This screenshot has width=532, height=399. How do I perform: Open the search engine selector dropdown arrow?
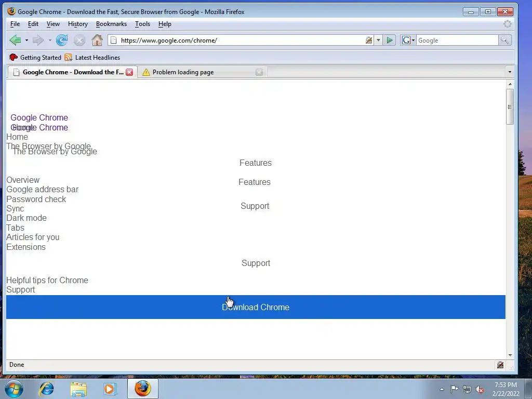(413, 41)
